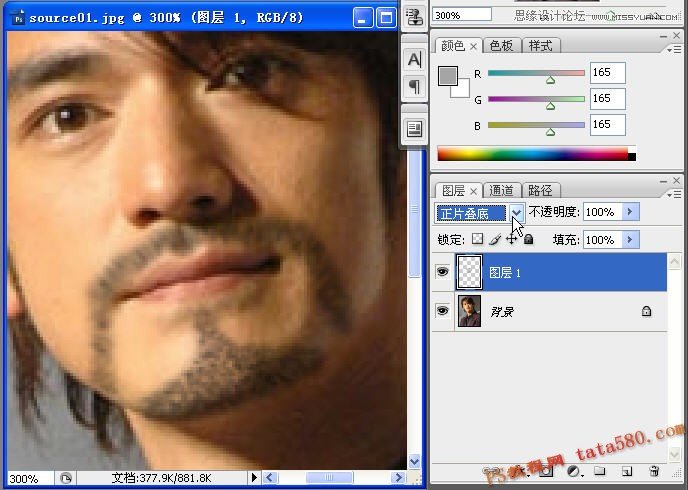Add a layer mask
The image size is (688, 490).
pos(545,472)
